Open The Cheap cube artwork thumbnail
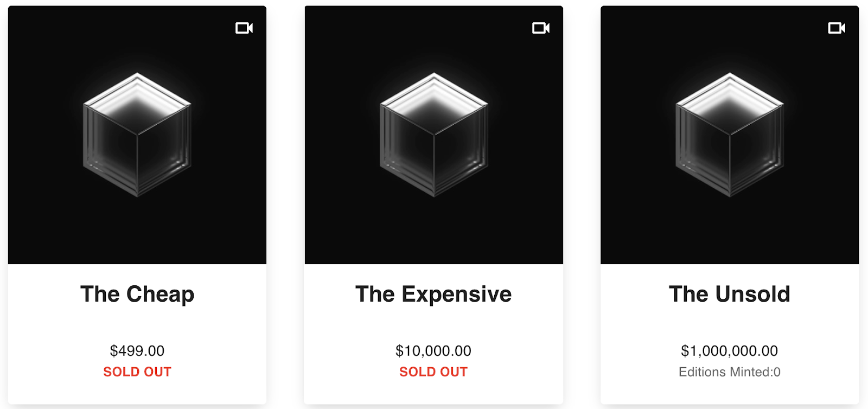The image size is (868, 409). tap(137, 228)
